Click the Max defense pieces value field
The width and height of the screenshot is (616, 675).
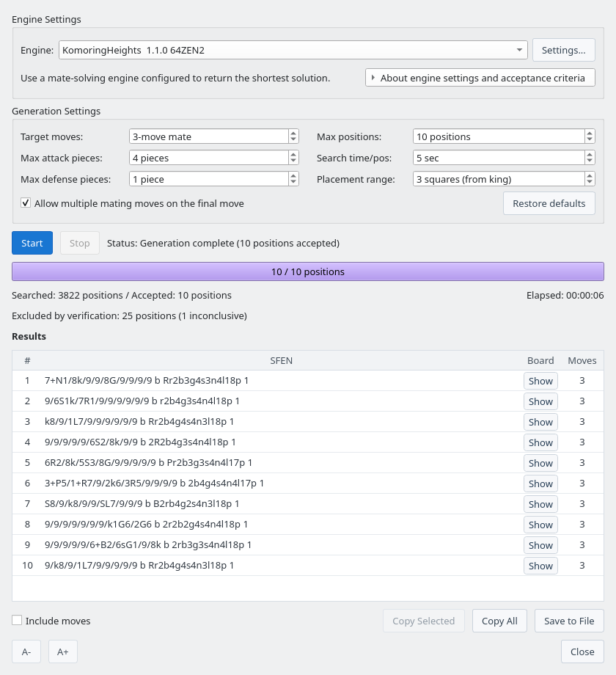tap(209, 178)
